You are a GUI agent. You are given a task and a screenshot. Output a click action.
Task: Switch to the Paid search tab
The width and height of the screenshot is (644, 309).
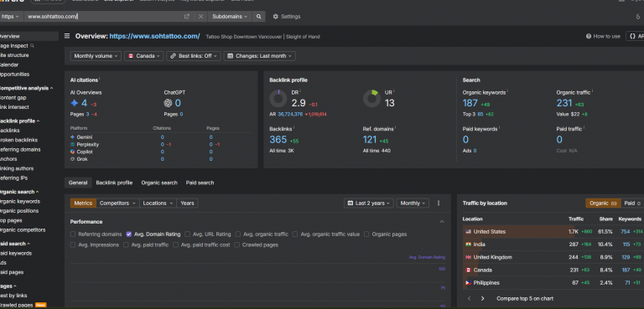pos(200,183)
